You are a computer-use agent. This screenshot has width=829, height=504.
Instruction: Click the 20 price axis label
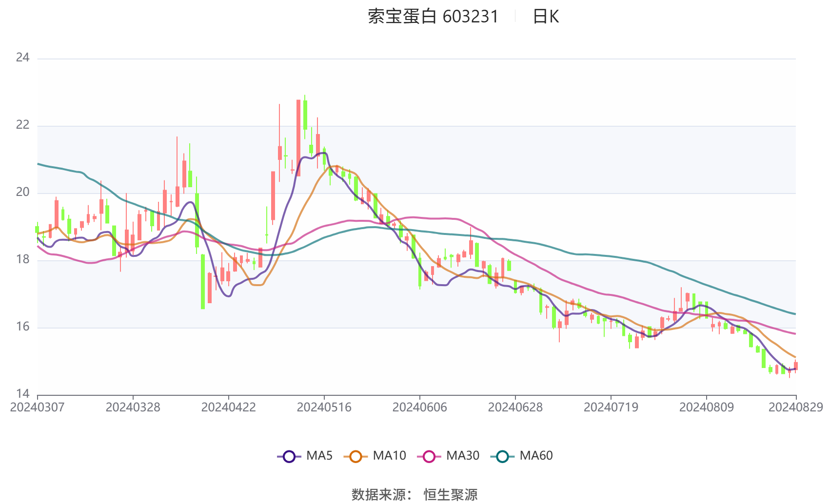pyautogui.click(x=22, y=193)
